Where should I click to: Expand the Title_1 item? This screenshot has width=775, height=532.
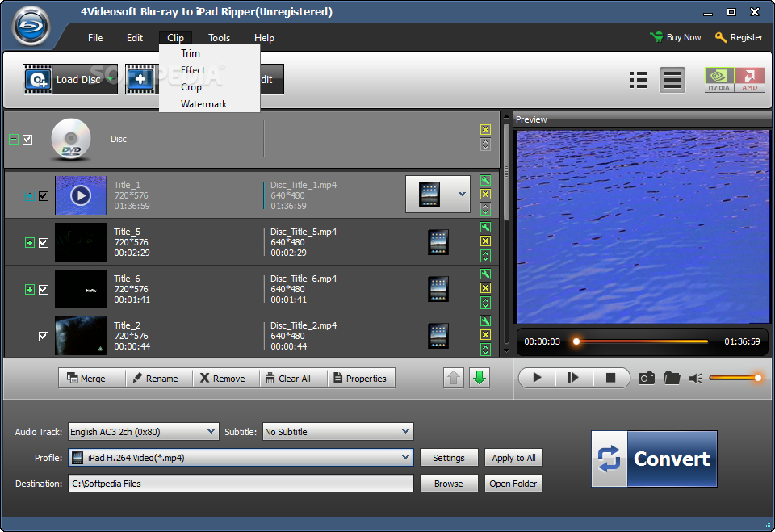(x=30, y=196)
